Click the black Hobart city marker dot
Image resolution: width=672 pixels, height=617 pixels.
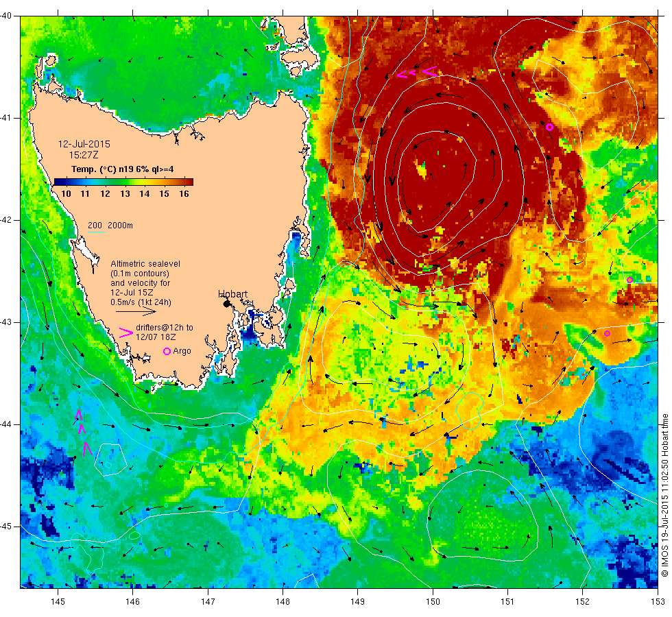tap(227, 303)
